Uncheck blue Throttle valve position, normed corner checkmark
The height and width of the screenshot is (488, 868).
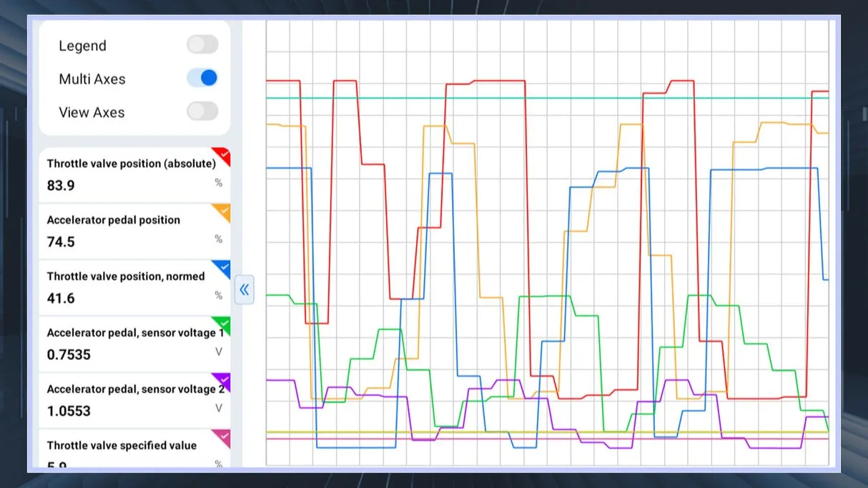[223, 269]
